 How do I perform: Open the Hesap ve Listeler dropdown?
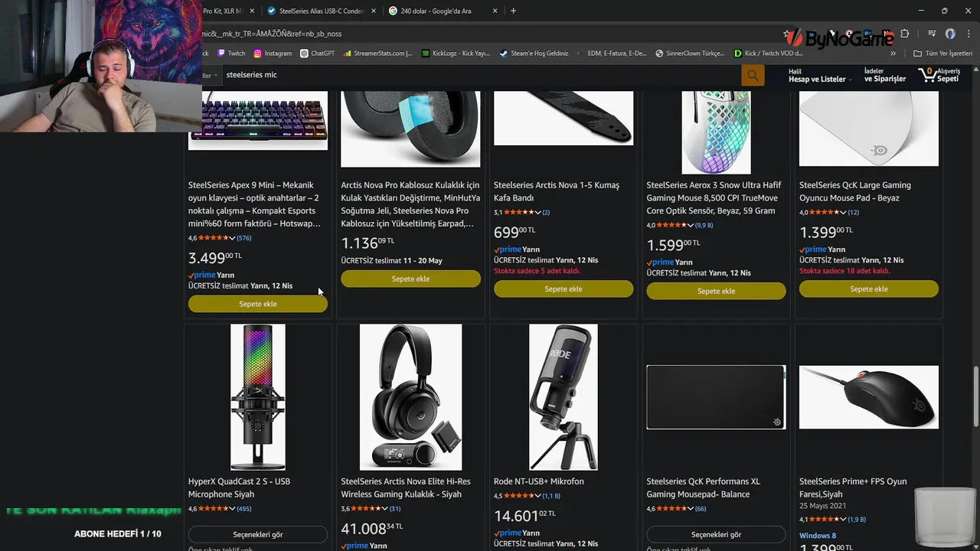(x=819, y=75)
